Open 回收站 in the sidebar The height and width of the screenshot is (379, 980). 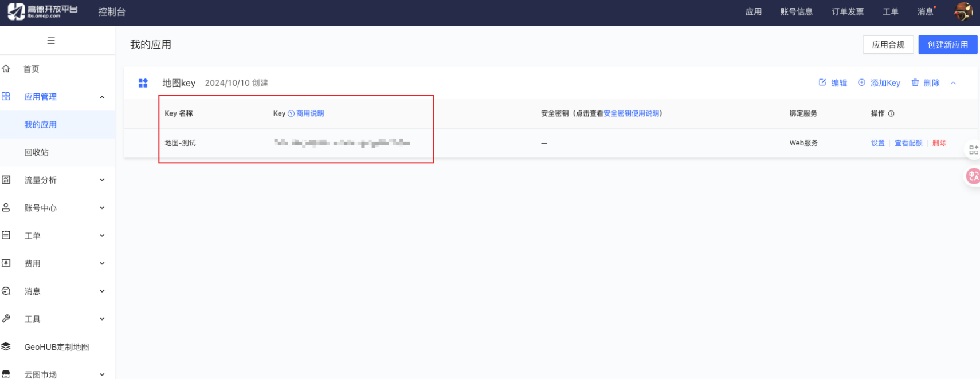click(x=37, y=152)
